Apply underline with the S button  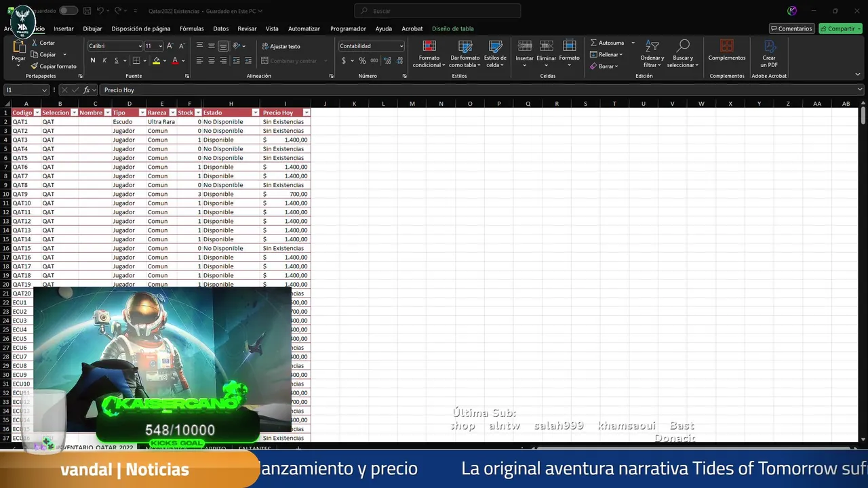116,60
